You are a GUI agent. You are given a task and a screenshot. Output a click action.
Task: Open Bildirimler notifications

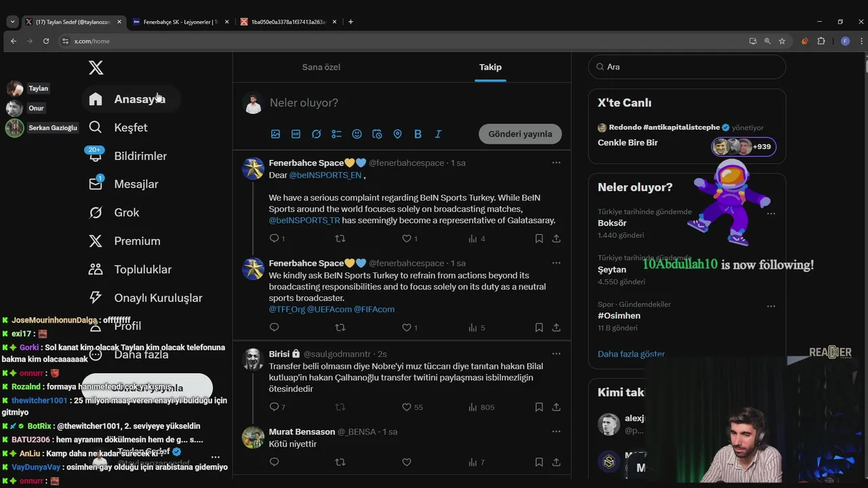tap(128, 156)
